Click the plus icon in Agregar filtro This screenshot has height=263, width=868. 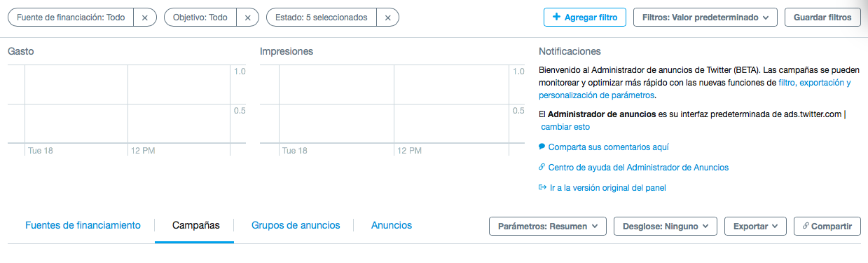(556, 17)
